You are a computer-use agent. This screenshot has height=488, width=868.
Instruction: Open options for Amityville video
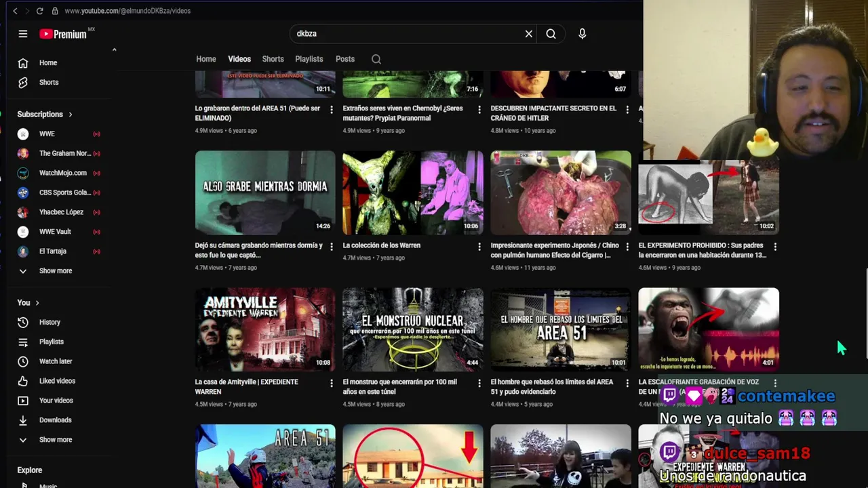[x=332, y=383]
